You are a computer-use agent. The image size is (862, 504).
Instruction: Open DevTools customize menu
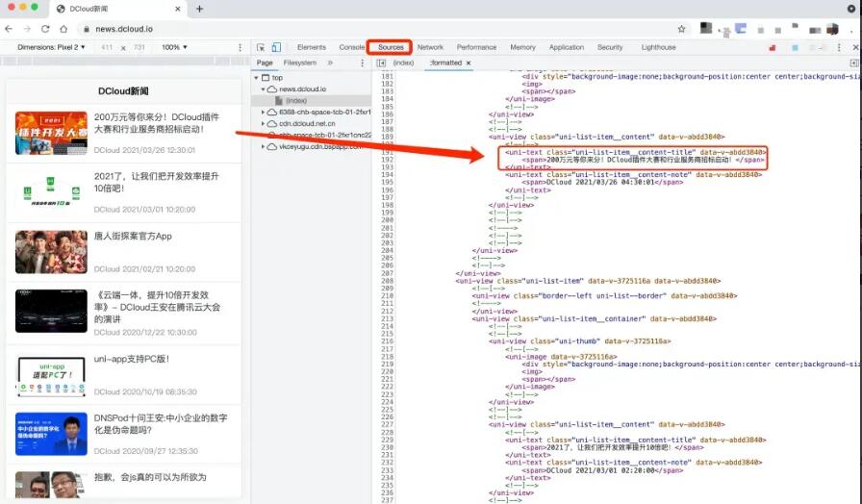[x=839, y=47]
